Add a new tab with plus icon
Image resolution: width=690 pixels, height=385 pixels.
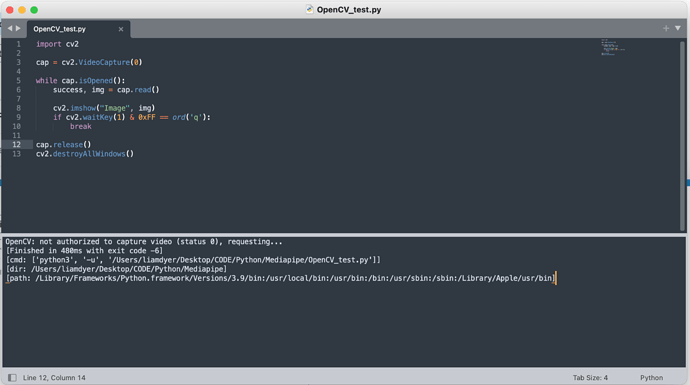click(666, 28)
